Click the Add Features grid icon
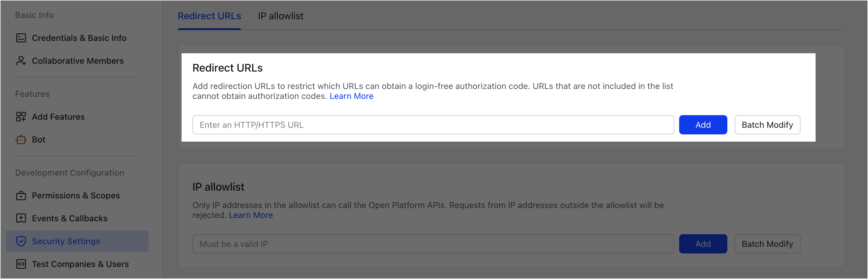This screenshot has width=868, height=279. point(21,117)
